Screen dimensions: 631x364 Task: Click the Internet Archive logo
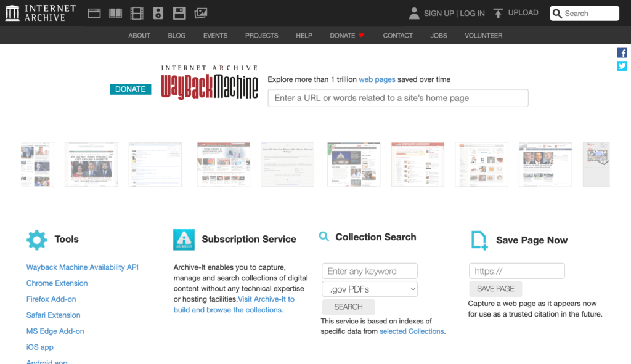pos(41,13)
